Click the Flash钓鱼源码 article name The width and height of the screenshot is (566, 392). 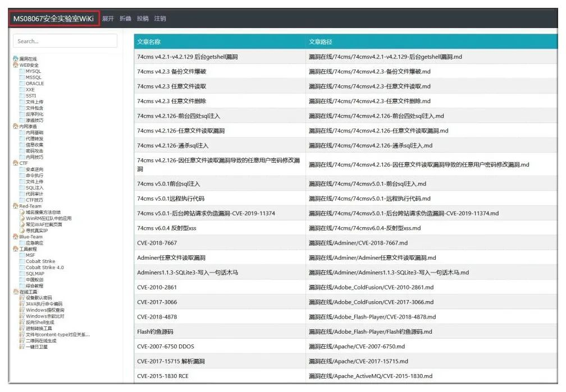point(155,331)
